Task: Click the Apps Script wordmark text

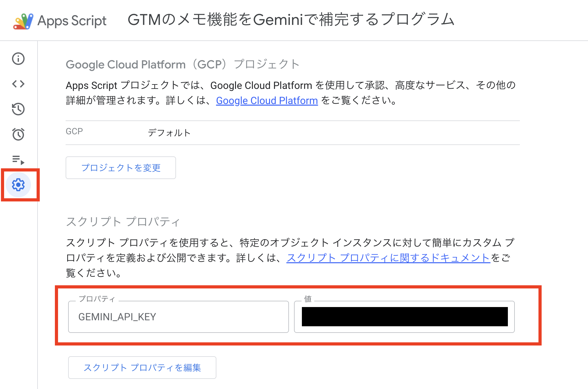Action: (x=72, y=21)
